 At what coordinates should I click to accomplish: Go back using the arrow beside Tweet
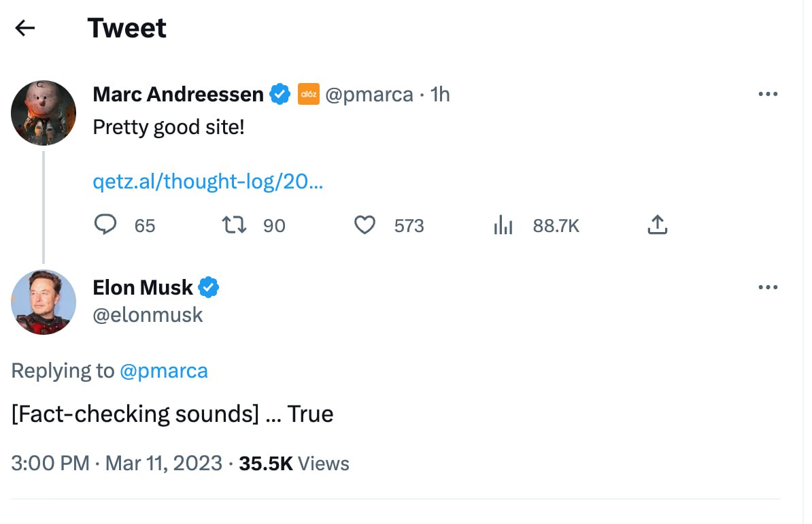tap(25, 28)
